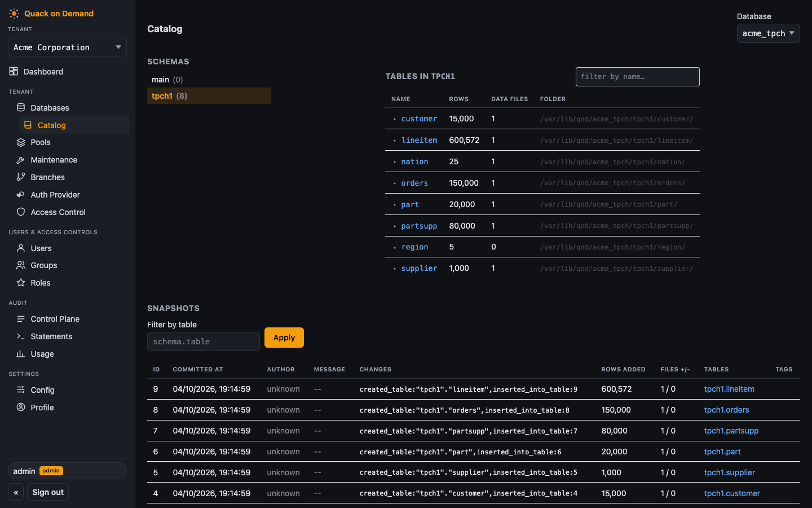Click the Statements terminal prompt icon
The height and width of the screenshot is (508, 812).
[x=21, y=336]
